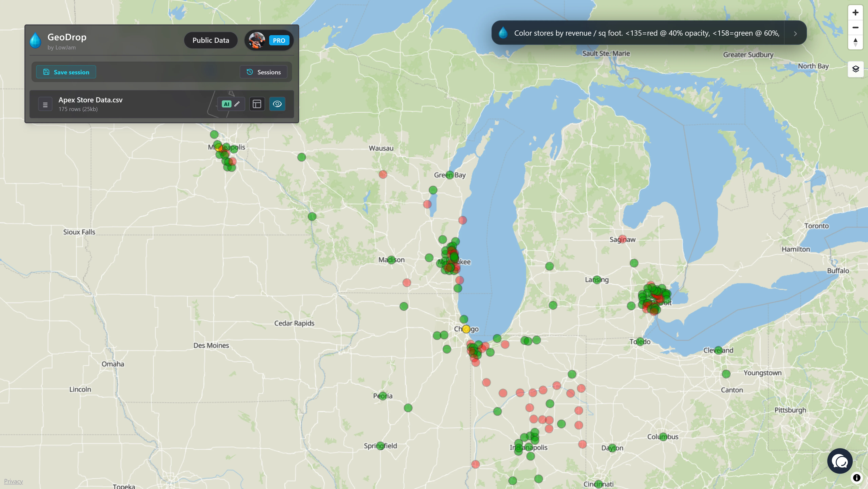Click the GeoDrop droplet logo
Image resolution: width=868 pixels, height=489 pixels.
35,40
